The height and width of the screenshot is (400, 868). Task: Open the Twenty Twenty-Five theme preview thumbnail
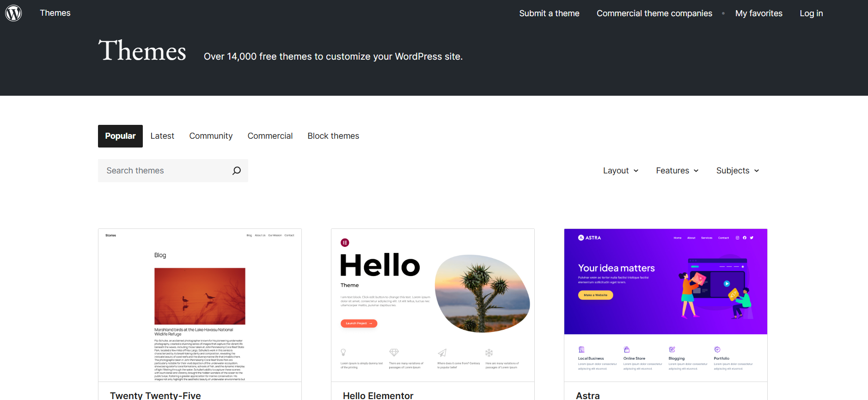(x=200, y=305)
